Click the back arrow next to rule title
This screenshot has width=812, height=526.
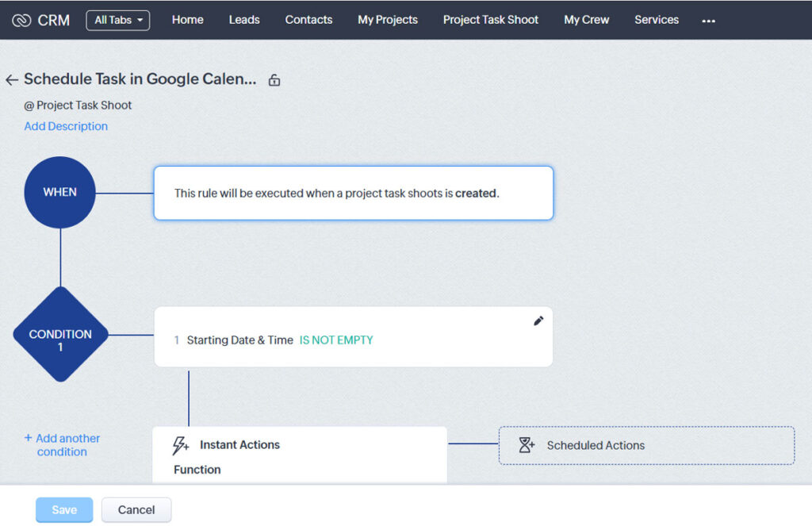click(x=11, y=79)
